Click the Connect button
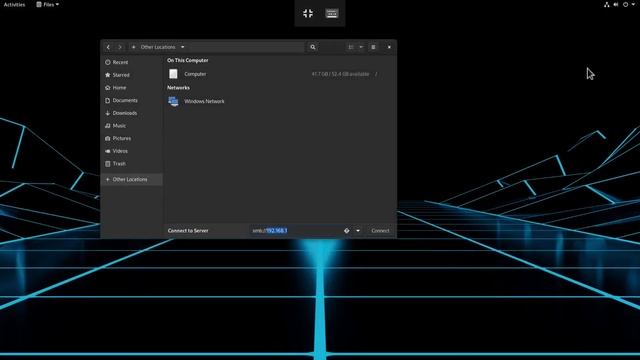640x360 pixels. (380, 231)
